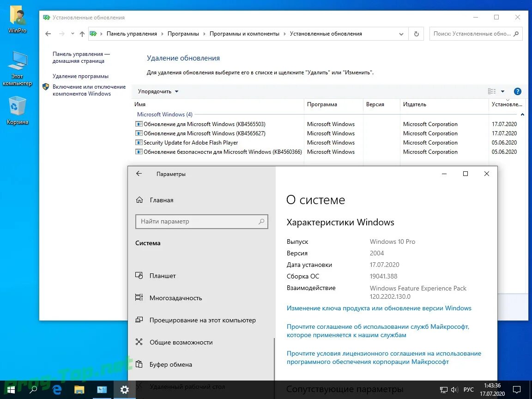Expand the address bar history dropdown arrow
The height and width of the screenshot is (399, 532).
tap(401, 33)
